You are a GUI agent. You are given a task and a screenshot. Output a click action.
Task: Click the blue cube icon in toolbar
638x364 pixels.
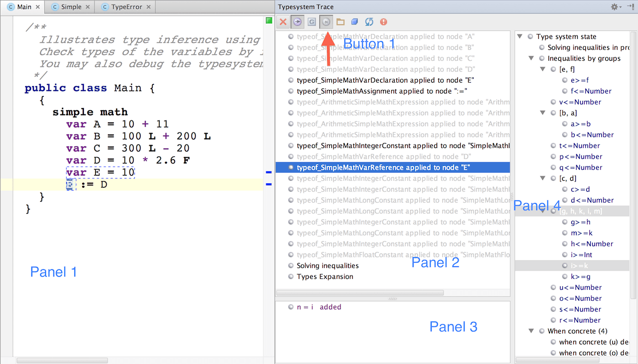(x=355, y=22)
